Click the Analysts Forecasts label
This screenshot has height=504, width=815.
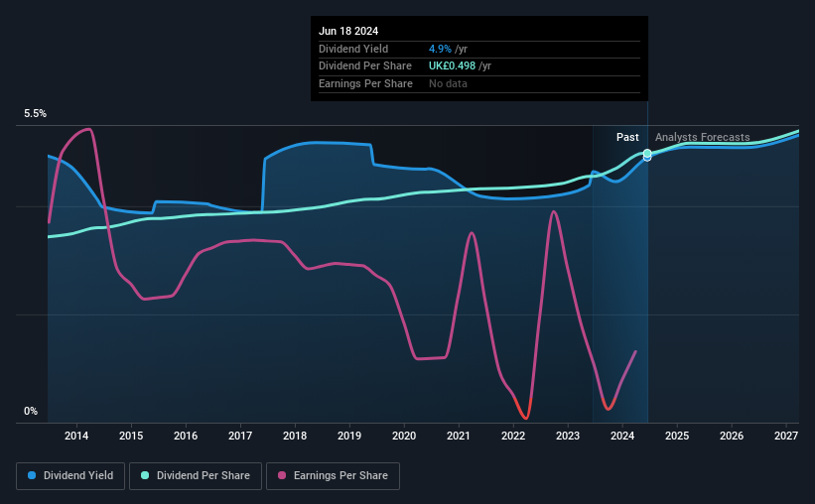[702, 137]
